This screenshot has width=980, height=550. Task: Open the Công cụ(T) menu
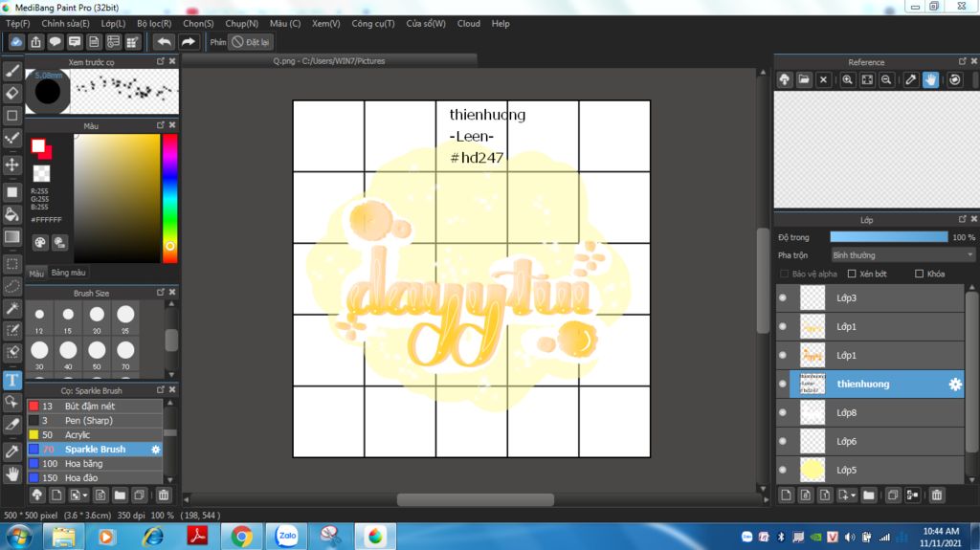(x=372, y=23)
